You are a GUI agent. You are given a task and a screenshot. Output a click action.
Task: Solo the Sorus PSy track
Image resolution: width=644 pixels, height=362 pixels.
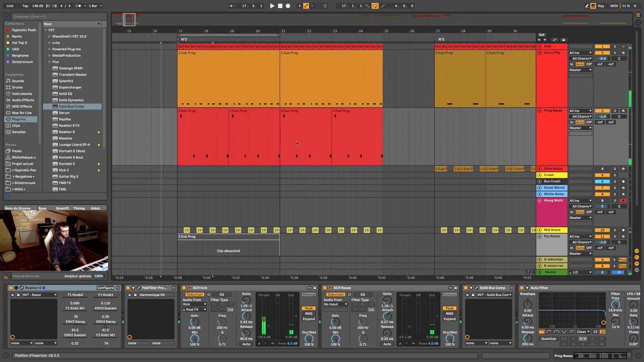coord(614,53)
